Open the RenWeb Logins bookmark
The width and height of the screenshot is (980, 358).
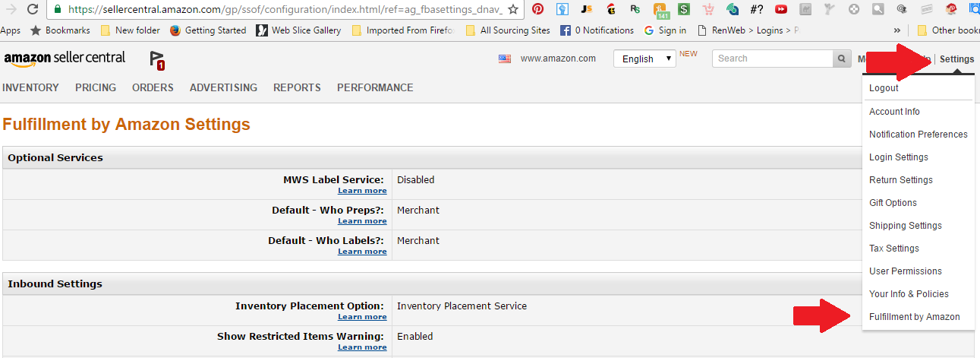coord(748,30)
